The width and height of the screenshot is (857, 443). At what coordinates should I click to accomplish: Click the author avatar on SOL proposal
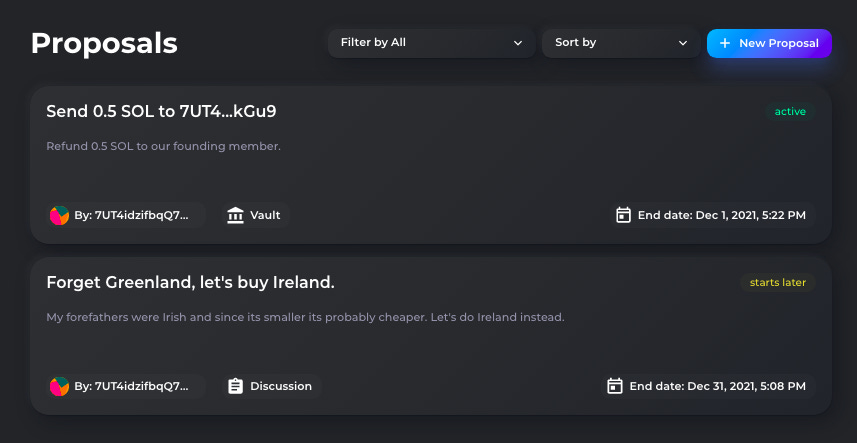[x=59, y=215]
